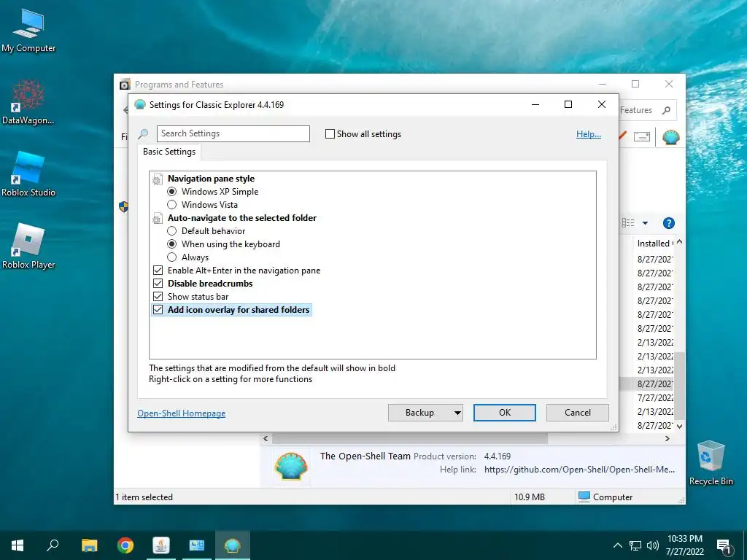The image size is (747, 560).
Task: Open the Help... link
Action: pyautogui.click(x=589, y=134)
